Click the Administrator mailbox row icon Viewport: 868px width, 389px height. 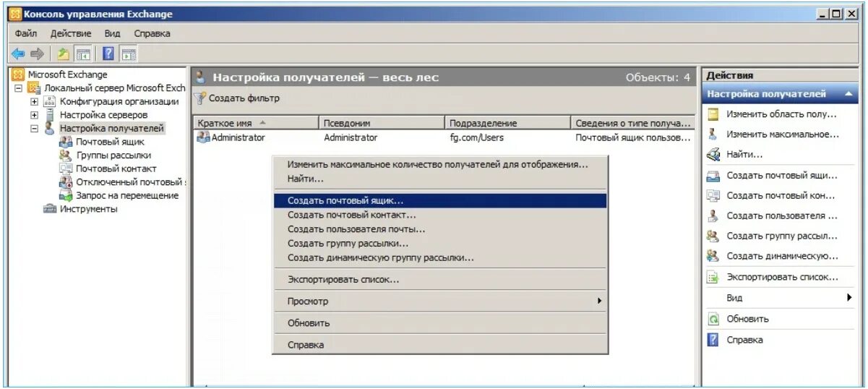(x=203, y=137)
